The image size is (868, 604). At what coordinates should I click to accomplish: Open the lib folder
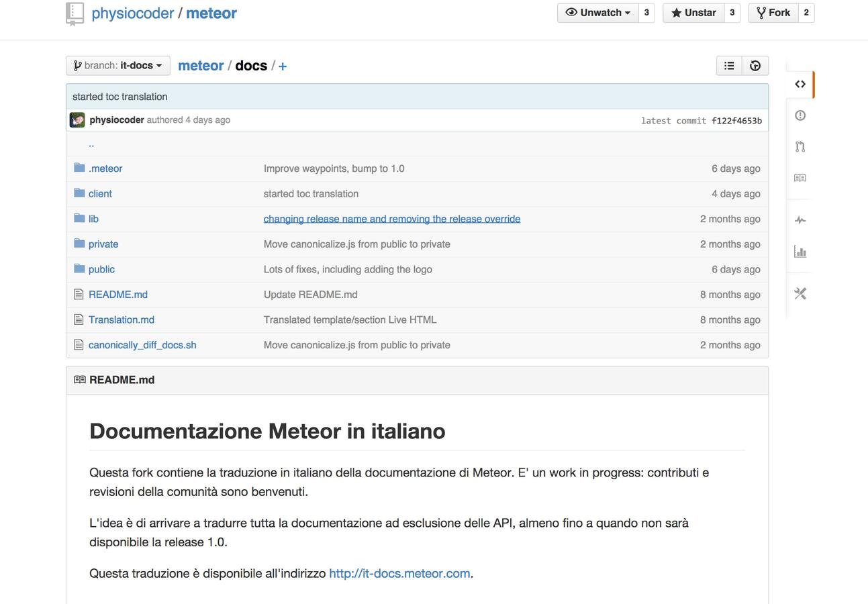coord(93,219)
